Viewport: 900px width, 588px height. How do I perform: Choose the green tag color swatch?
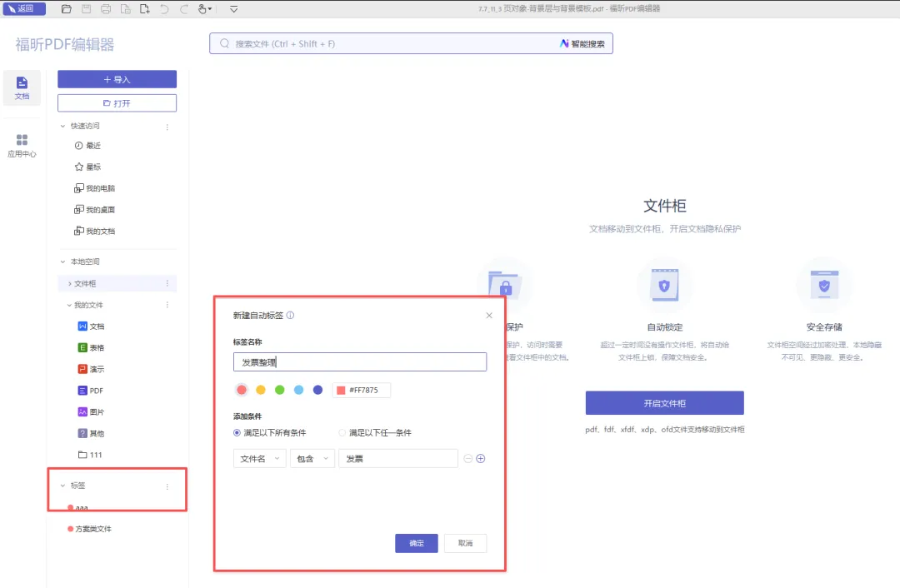280,390
